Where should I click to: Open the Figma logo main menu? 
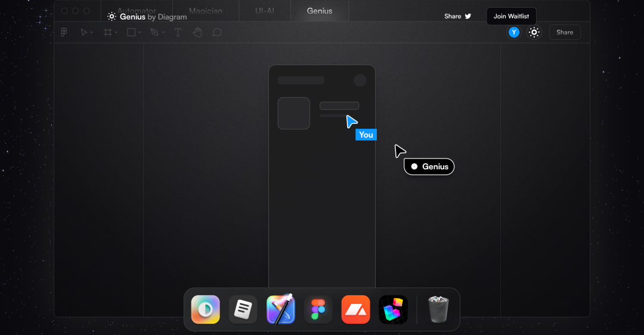pyautogui.click(x=64, y=32)
